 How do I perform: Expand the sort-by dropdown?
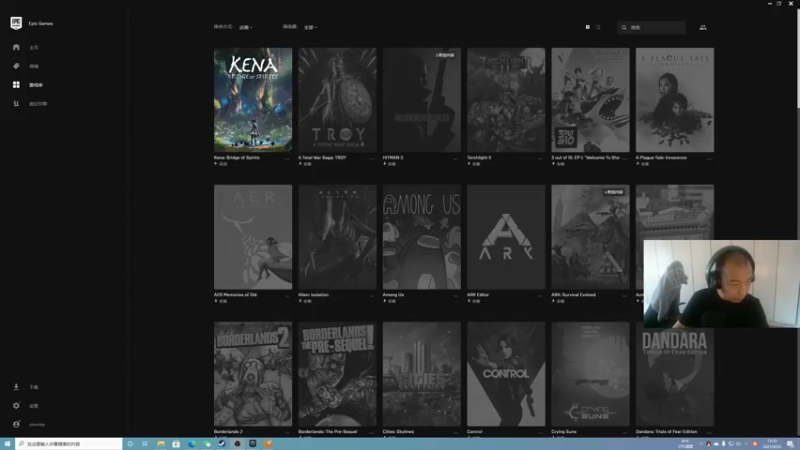coord(246,27)
